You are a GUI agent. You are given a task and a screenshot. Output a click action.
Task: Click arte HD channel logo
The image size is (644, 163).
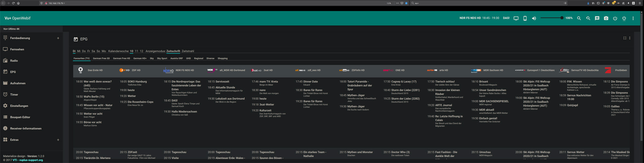(x=432, y=70)
